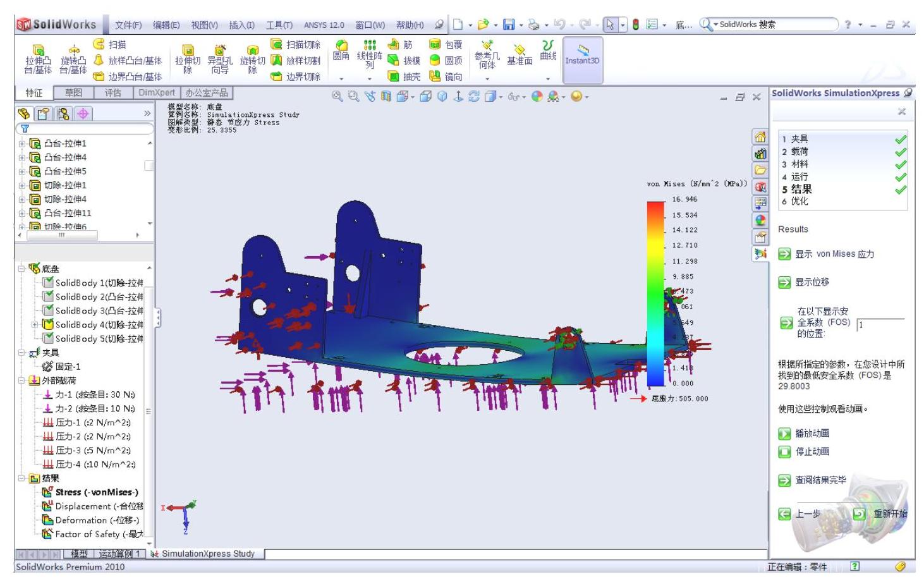Select the 抽壳 shell tool
The width and height of the screenshot is (924, 579).
click(x=404, y=76)
